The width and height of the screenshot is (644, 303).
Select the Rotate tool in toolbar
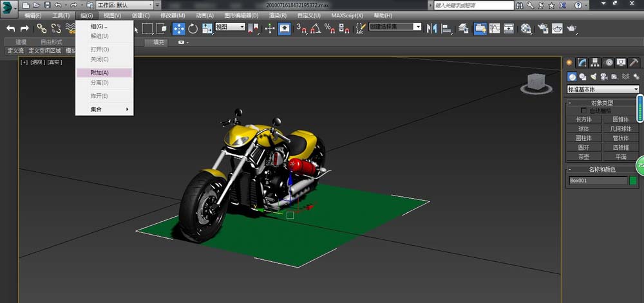(193, 28)
